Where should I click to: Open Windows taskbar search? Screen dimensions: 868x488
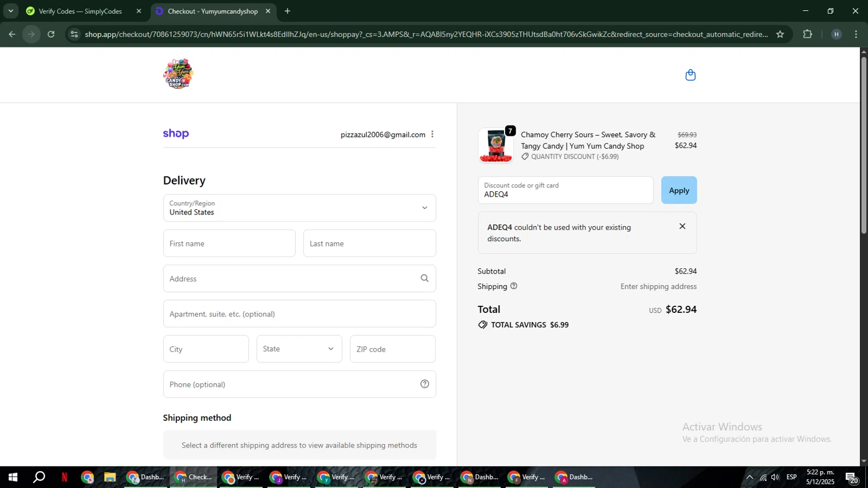(39, 477)
